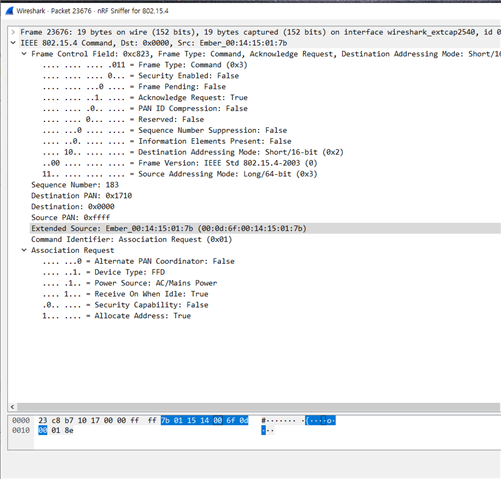Select the Frame Type: Command bit row
This screenshot has height=479, width=501.
pyautogui.click(x=145, y=65)
